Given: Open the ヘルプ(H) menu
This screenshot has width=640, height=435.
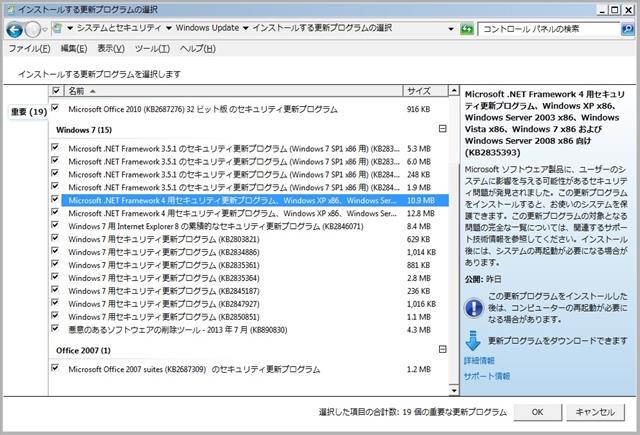Looking at the screenshot, I should pos(198,49).
